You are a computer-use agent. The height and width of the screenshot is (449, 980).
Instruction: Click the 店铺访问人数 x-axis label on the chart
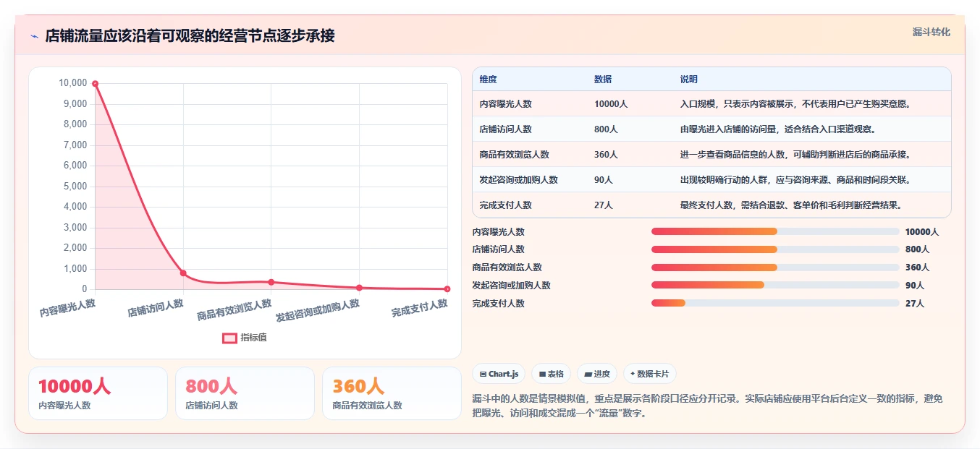pyautogui.click(x=156, y=308)
